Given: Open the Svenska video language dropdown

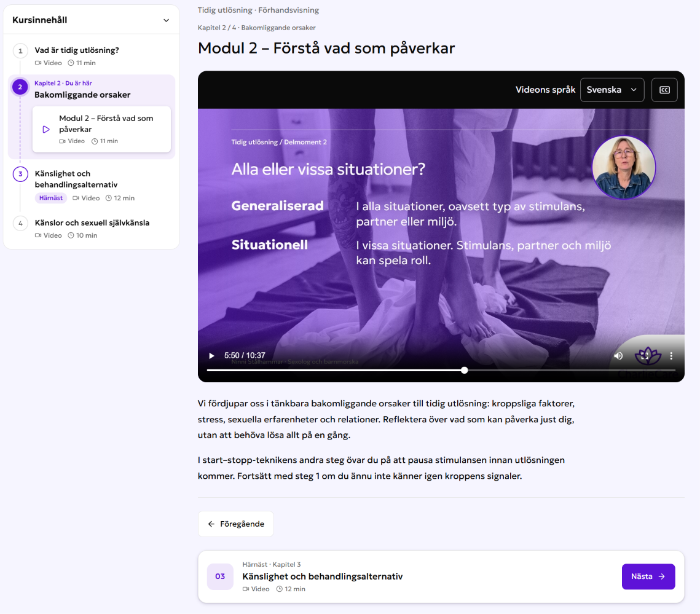Looking at the screenshot, I should click(612, 90).
